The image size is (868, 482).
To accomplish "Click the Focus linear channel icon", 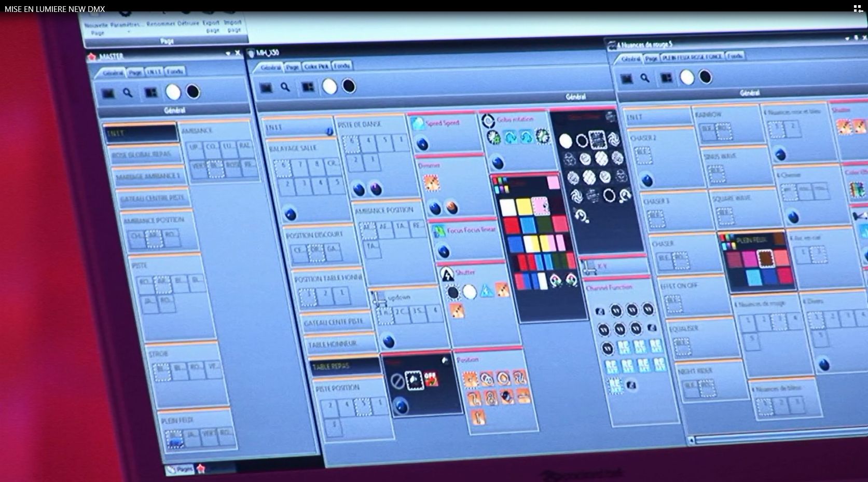I will coord(439,231).
